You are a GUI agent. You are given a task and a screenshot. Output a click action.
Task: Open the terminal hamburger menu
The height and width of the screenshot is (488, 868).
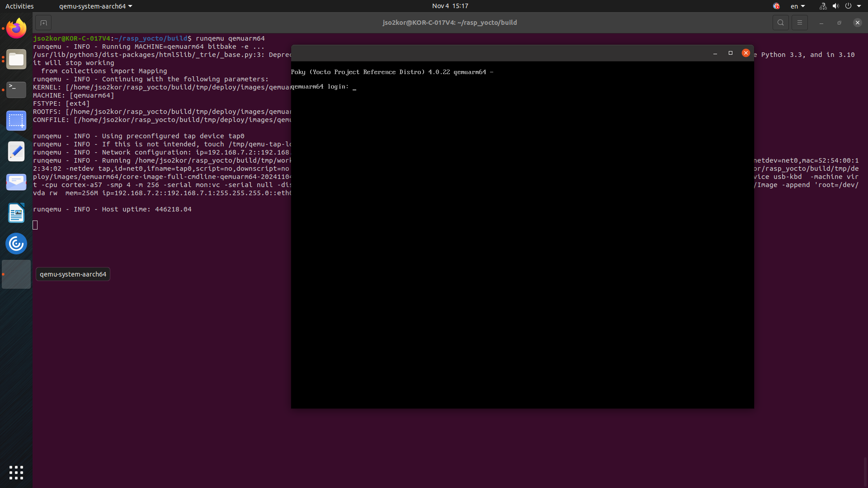(x=799, y=23)
